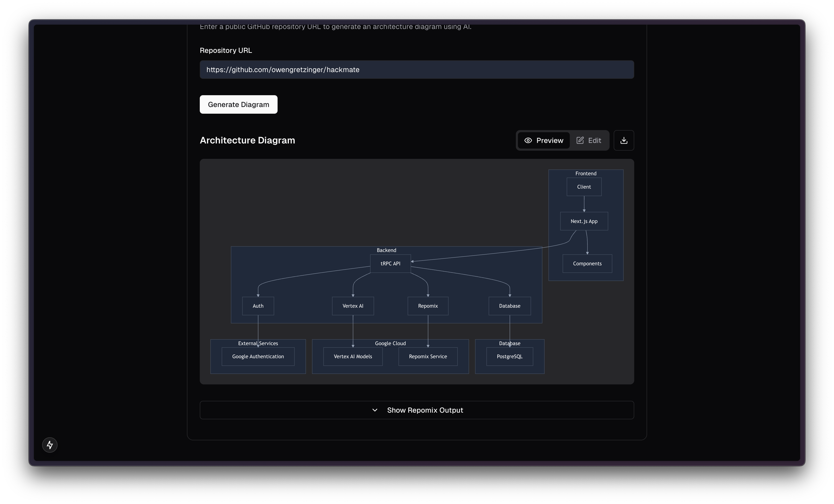
Task: Click the Auth node in Backend
Action: pos(258,306)
